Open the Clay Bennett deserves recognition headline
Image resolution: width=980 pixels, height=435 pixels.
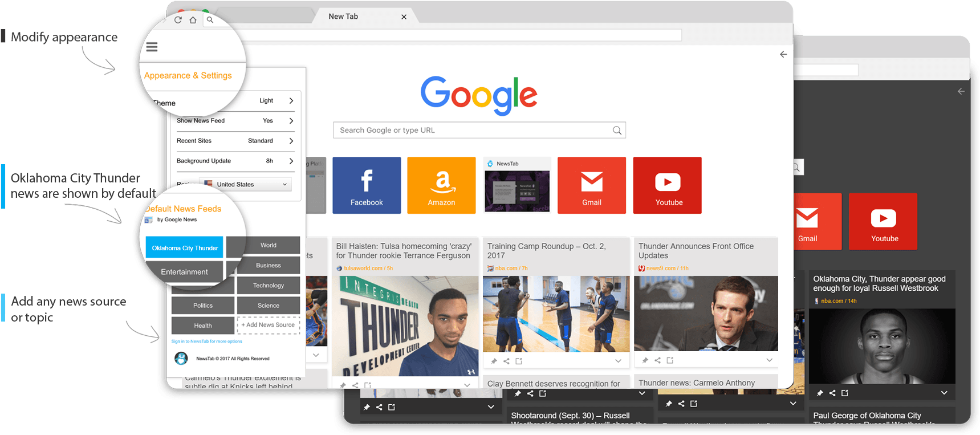click(554, 384)
